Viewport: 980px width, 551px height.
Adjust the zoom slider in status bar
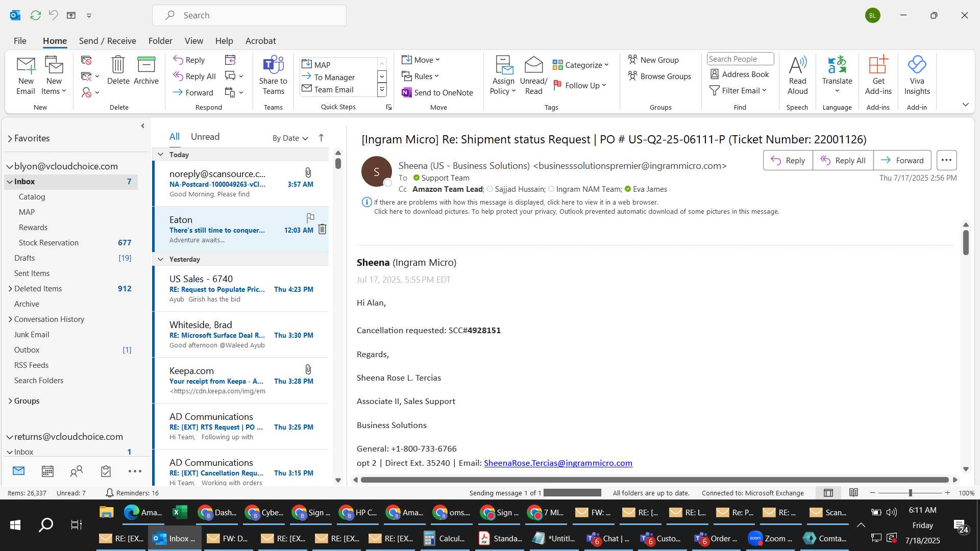pyautogui.click(x=910, y=493)
